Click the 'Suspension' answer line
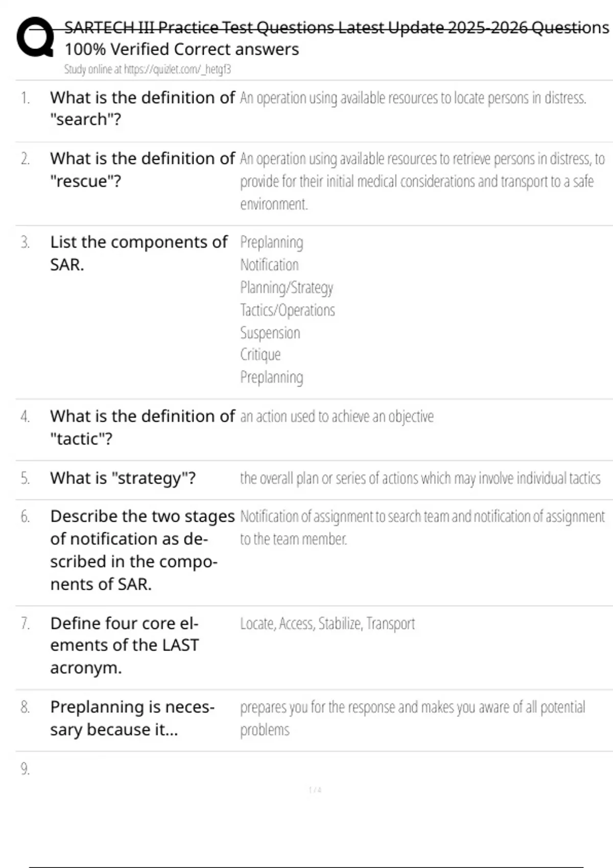Viewport: 613px width, 868px height. (270, 333)
